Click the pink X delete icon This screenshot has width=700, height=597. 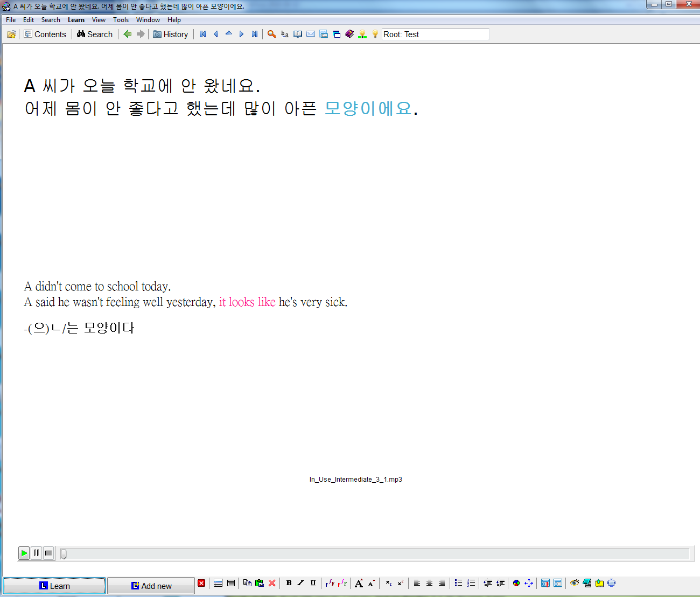[x=272, y=583]
